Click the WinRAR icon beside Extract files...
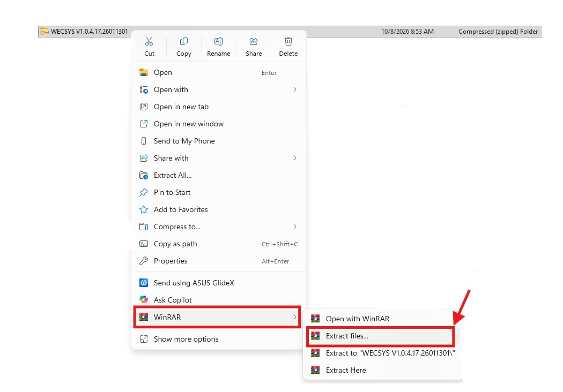 (315, 336)
